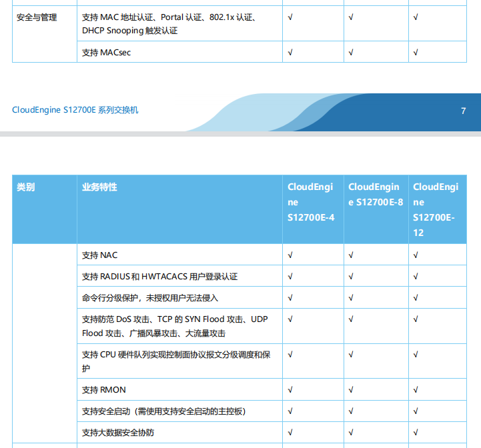Select the 支持 NAC feature text
The width and height of the screenshot is (481, 448).
click(x=99, y=255)
